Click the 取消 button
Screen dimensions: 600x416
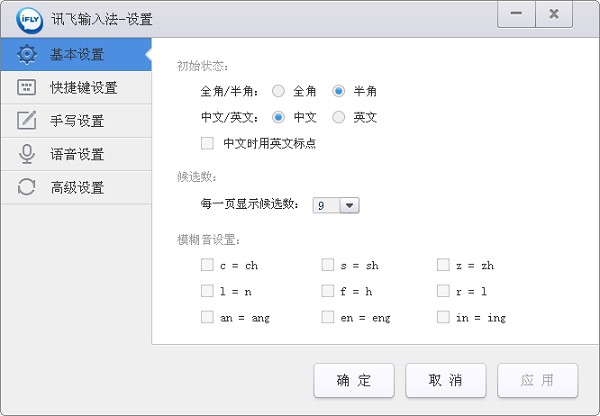pyautogui.click(x=446, y=380)
